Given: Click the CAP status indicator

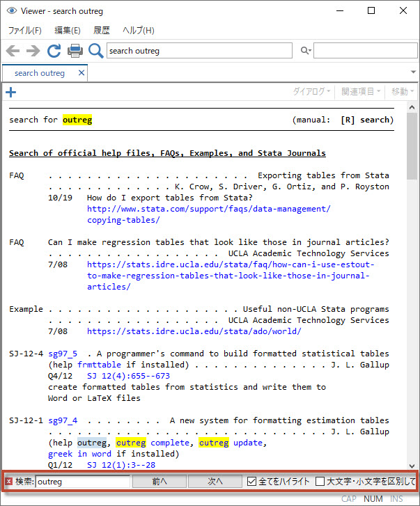Looking at the screenshot, I should tap(349, 499).
